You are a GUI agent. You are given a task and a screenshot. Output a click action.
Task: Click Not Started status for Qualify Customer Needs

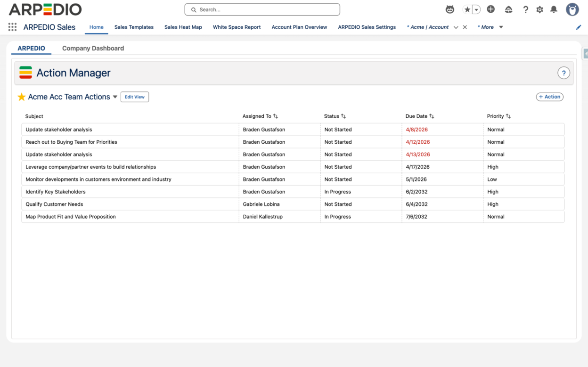pyautogui.click(x=338, y=204)
